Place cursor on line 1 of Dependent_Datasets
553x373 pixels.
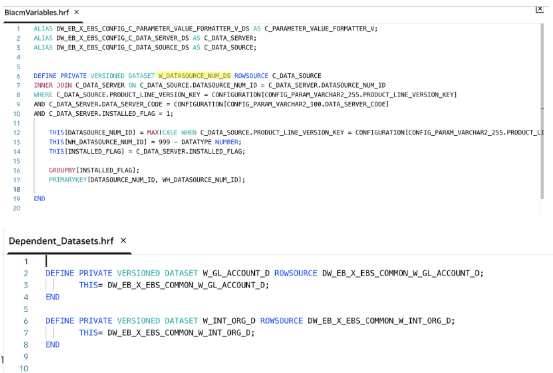46,261
